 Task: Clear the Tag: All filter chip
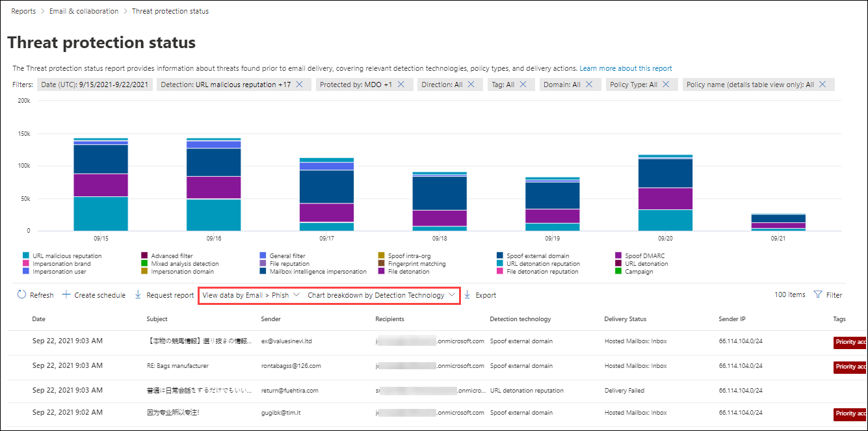[523, 85]
